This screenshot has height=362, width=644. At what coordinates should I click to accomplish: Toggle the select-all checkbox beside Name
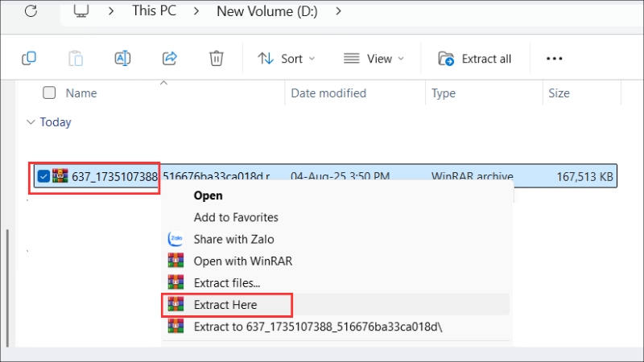[49, 93]
